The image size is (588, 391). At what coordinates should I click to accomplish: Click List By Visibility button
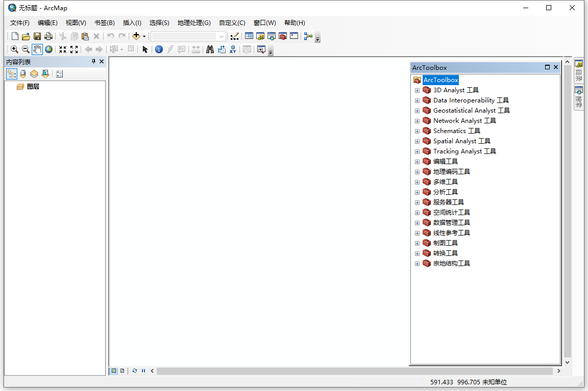[34, 74]
